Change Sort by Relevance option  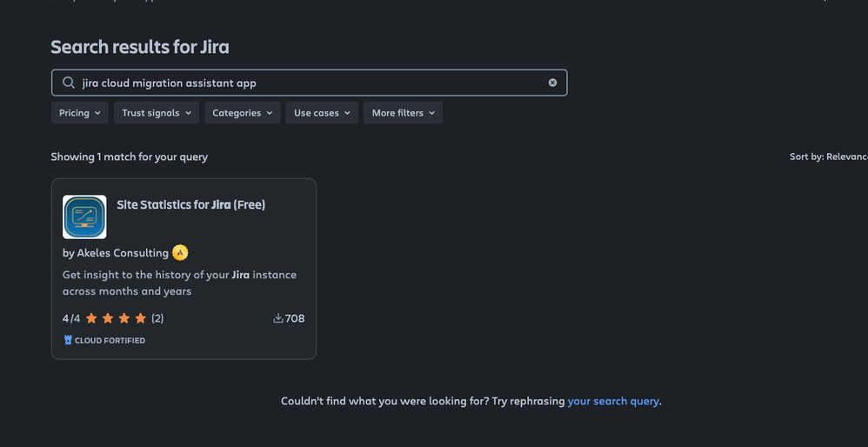[829, 157]
